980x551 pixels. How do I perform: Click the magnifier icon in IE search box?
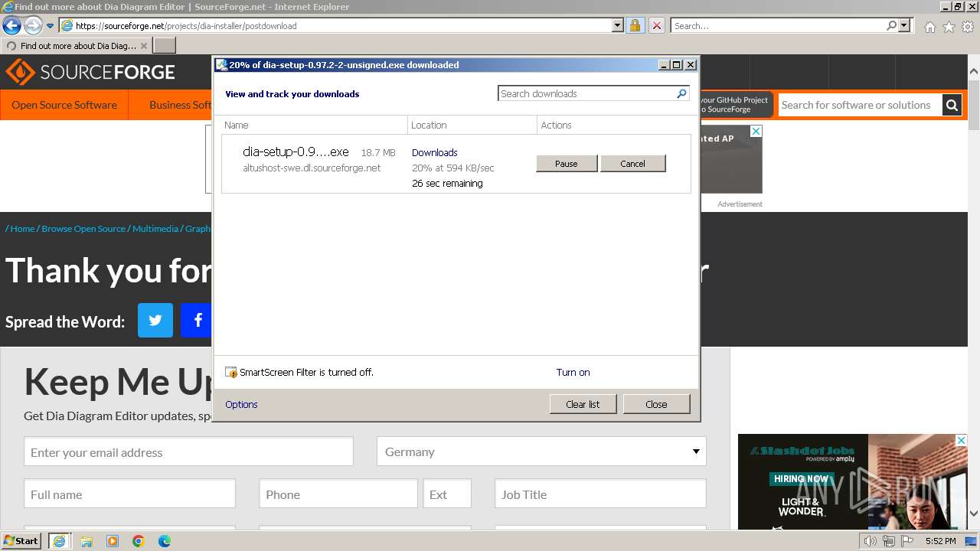(891, 25)
